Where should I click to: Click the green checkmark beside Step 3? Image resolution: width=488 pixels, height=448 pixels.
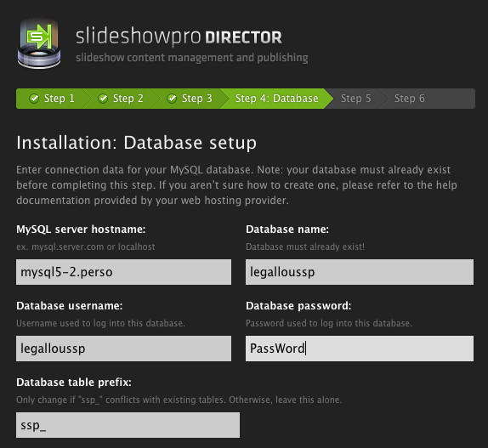coord(172,99)
